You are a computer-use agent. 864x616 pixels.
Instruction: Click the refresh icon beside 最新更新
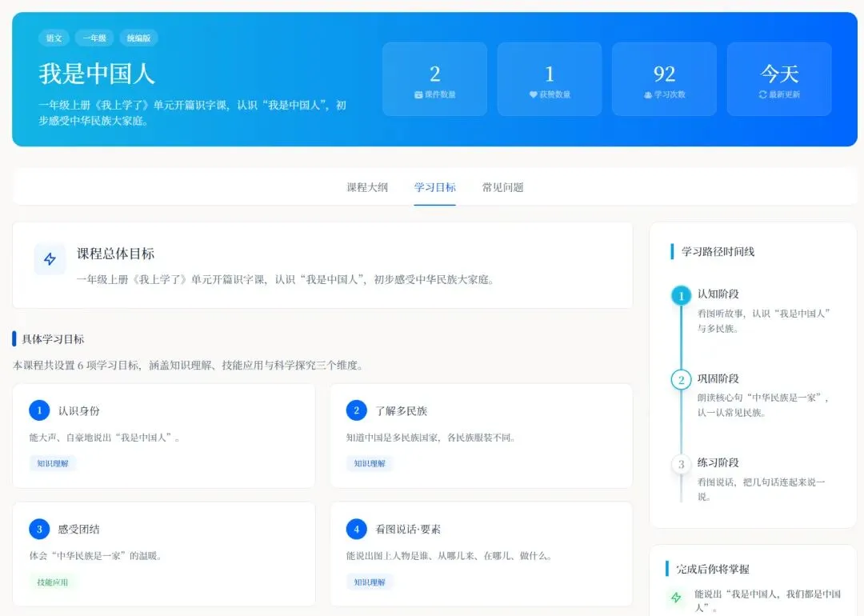(x=762, y=94)
